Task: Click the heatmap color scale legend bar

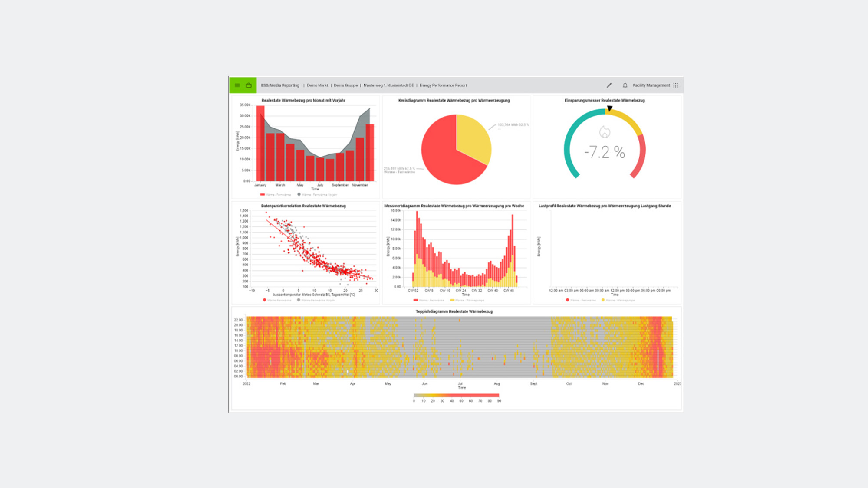Action: click(456, 395)
